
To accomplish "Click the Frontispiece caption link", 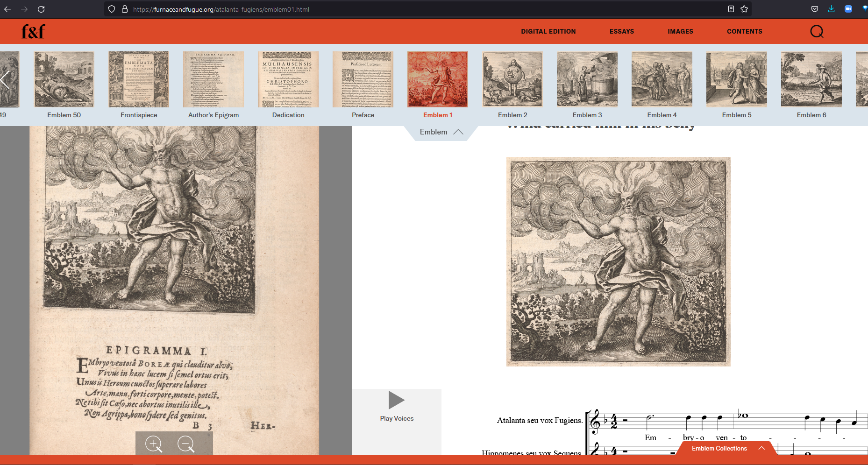I will [x=139, y=115].
